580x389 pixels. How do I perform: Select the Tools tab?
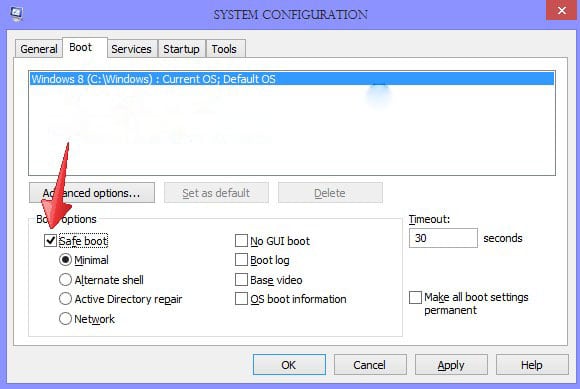point(224,49)
